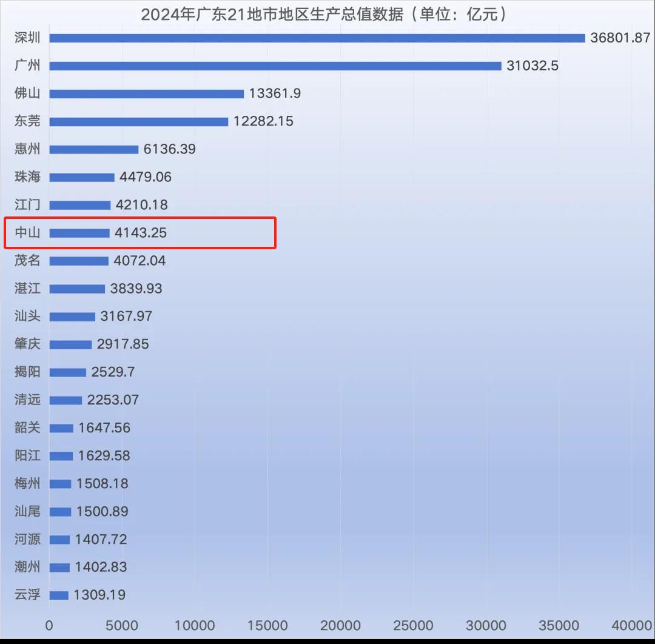Click the value 36801.87
Viewport: 655px width, 644px height.
tap(620, 38)
